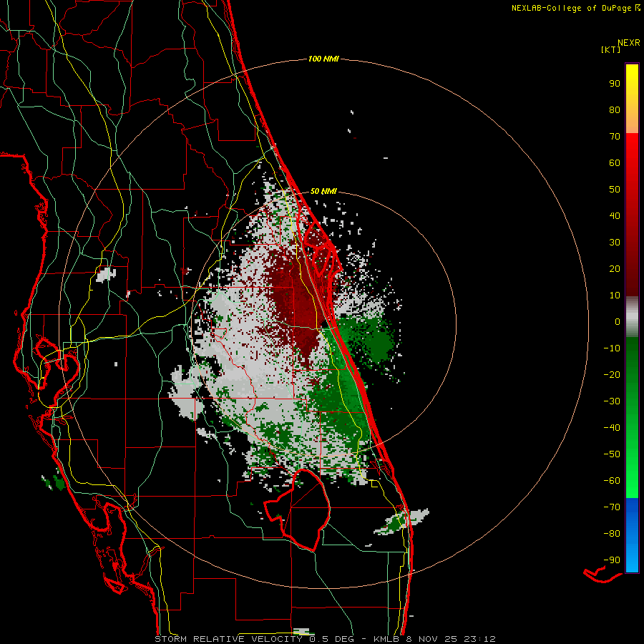Click the 10 value on the velocity scale
Screen dimensions: 644x644
pos(615,296)
